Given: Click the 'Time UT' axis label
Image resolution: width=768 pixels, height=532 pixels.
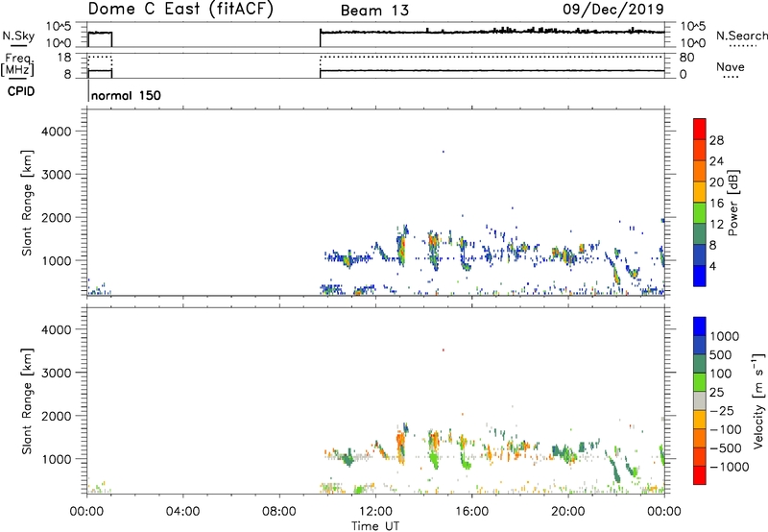Looking at the screenshot, I should 375,526.
